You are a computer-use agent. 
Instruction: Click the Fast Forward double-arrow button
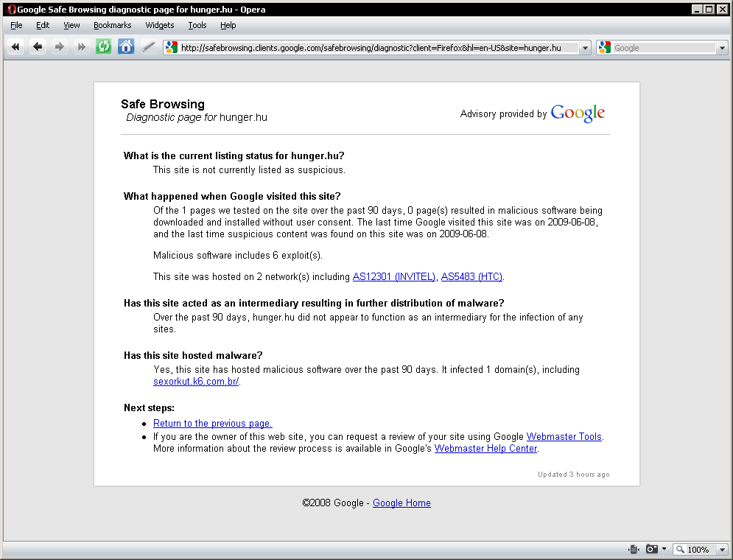pos(81,46)
